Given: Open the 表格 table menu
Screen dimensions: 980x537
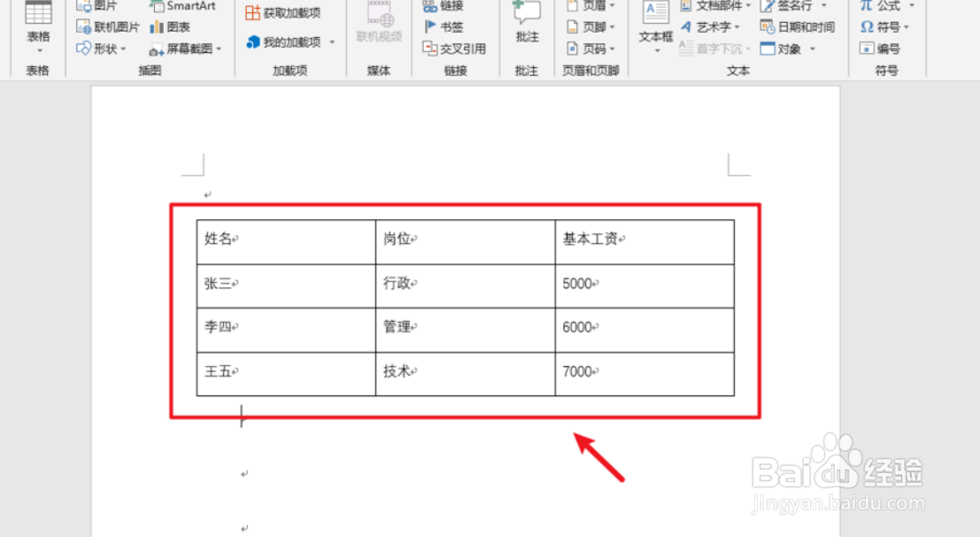Looking at the screenshot, I should point(37,27).
